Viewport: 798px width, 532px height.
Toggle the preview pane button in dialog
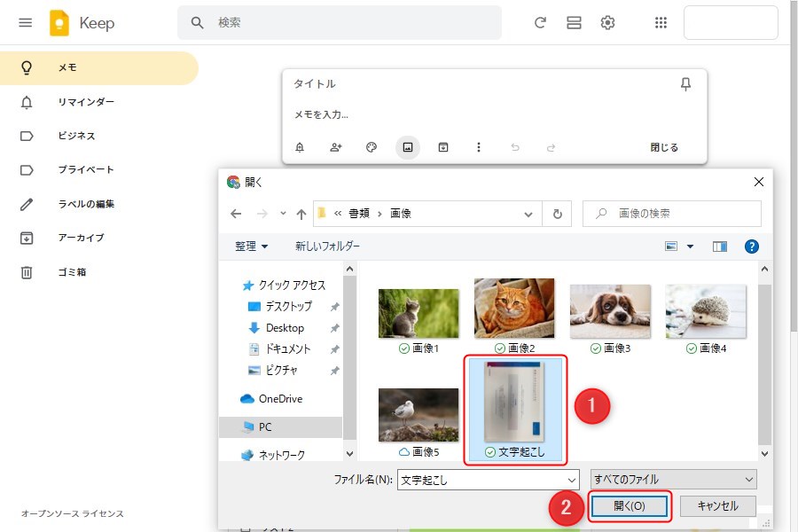coord(720,246)
